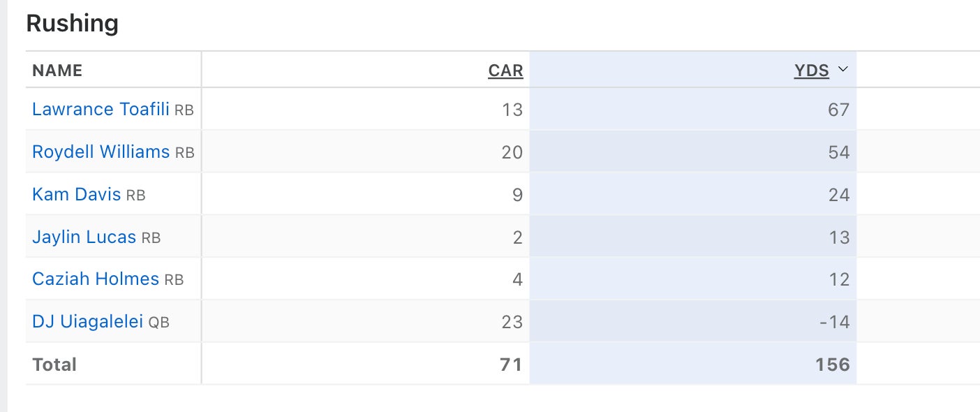Sort table by YDS column header

tap(811, 71)
